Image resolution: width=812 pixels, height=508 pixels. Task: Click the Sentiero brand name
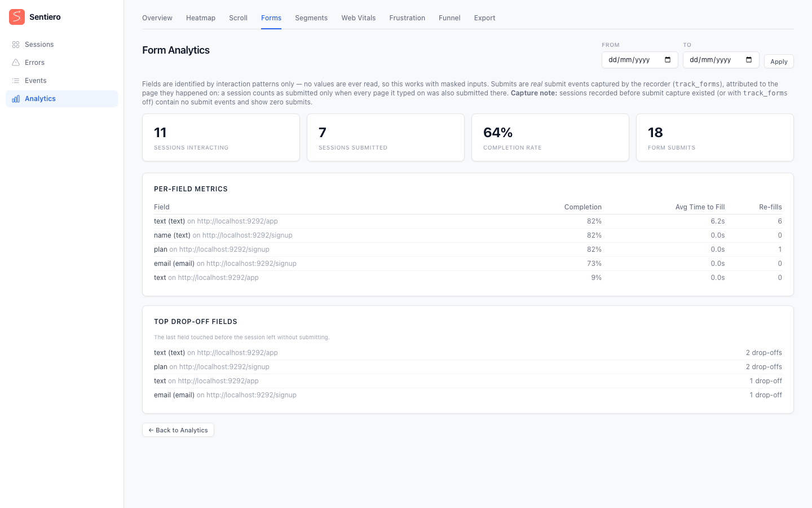click(x=45, y=17)
